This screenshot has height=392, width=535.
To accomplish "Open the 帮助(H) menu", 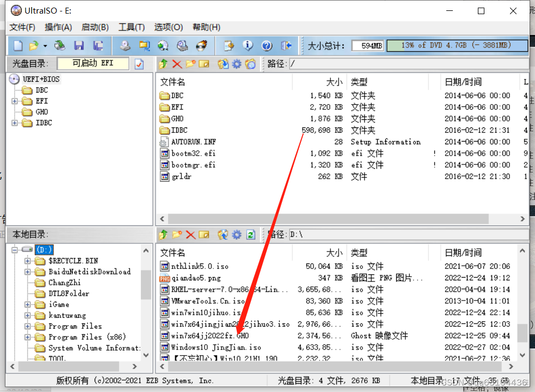I will [x=206, y=27].
